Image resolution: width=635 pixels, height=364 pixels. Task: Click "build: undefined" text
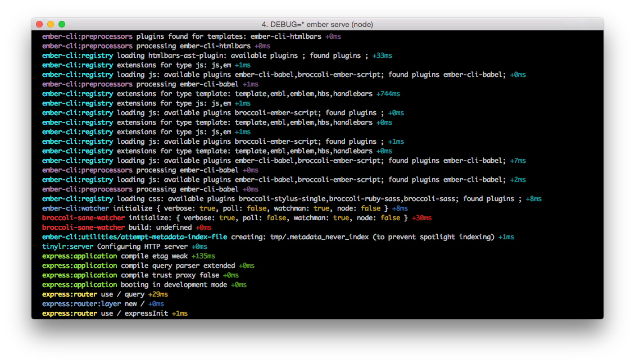(160, 228)
